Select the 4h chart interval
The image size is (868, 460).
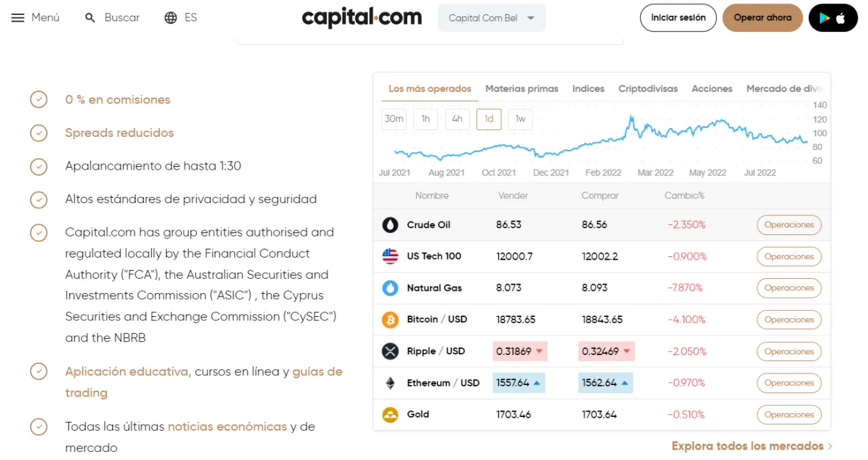pos(457,119)
